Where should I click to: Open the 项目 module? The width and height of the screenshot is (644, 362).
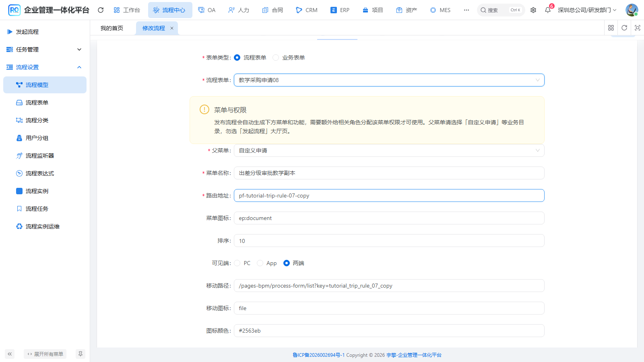373,10
